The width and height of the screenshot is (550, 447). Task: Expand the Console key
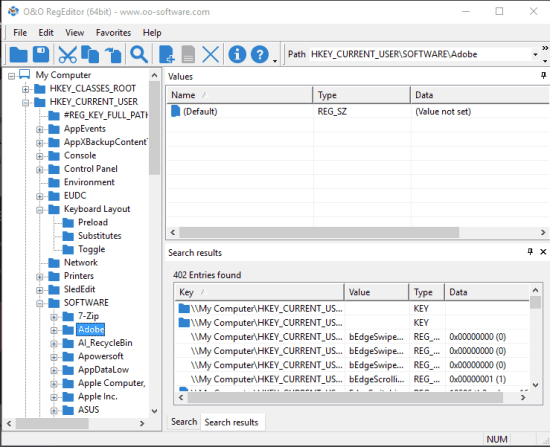40,156
